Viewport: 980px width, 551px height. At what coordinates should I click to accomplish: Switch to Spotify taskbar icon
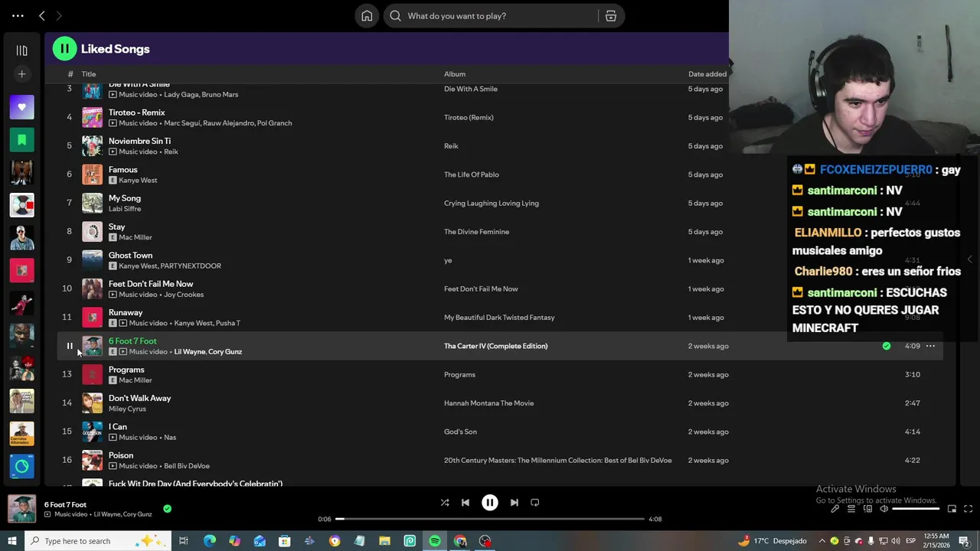tap(435, 541)
